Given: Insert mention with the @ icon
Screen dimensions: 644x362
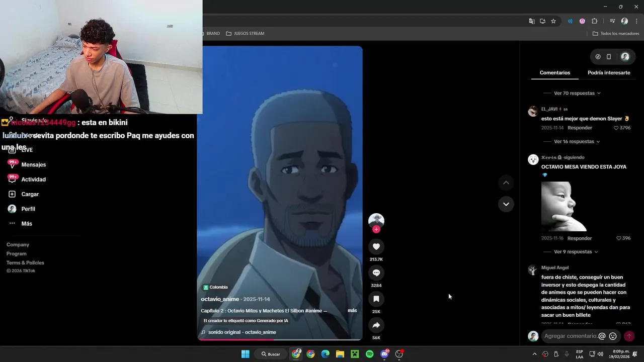Looking at the screenshot, I should [x=602, y=336].
